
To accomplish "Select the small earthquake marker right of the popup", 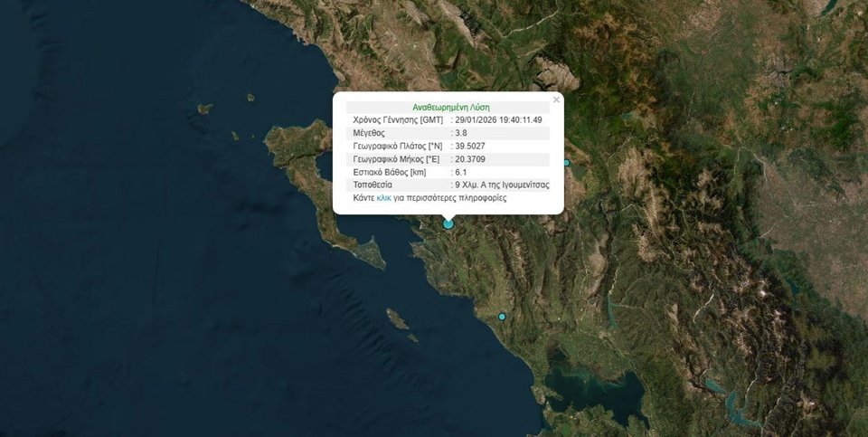I will pos(567,163).
